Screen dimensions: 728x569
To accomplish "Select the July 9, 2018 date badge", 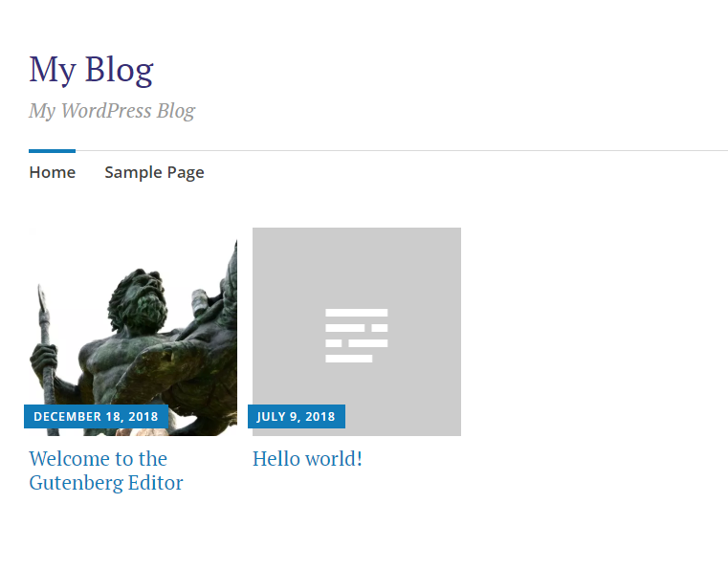I will [x=297, y=416].
